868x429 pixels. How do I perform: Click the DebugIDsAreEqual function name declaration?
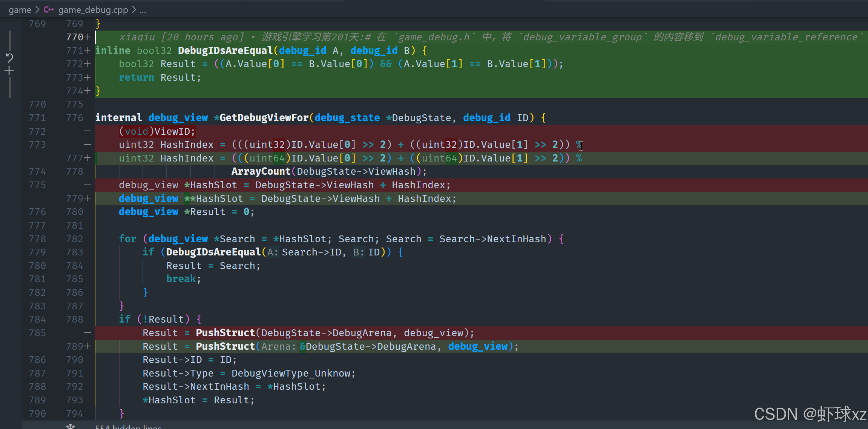(225, 51)
